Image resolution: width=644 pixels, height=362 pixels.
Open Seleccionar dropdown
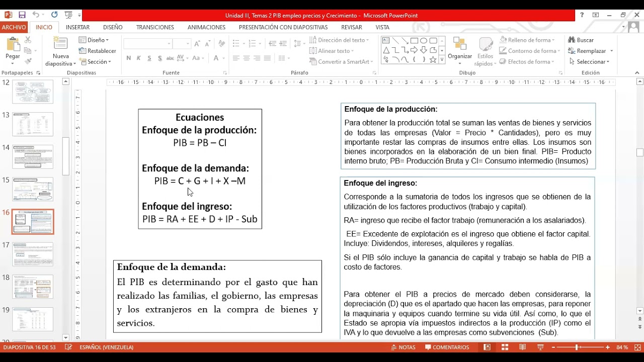589,61
